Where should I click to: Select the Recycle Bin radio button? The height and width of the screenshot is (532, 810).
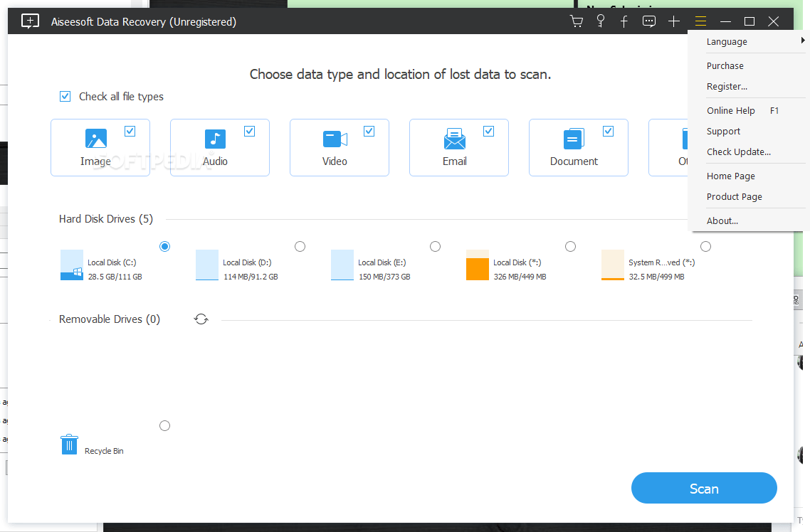click(165, 426)
